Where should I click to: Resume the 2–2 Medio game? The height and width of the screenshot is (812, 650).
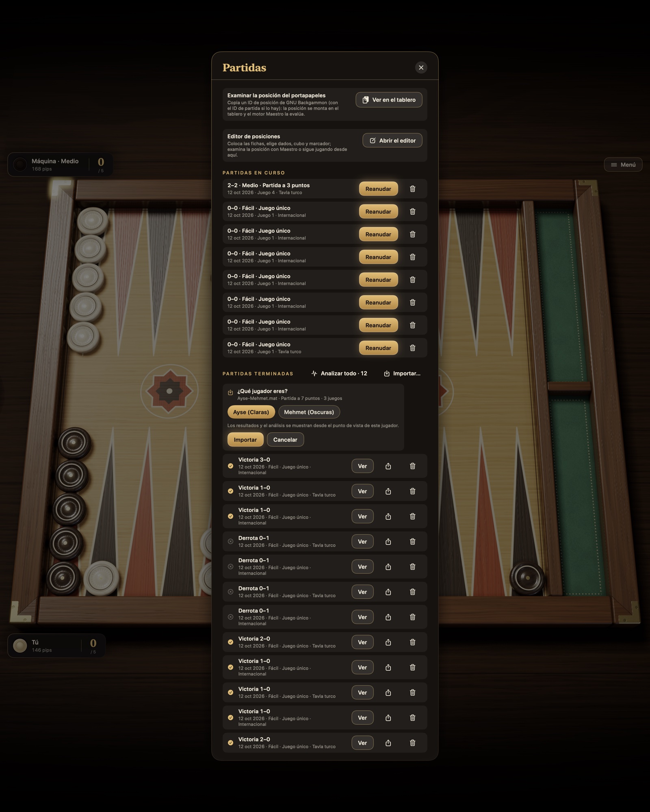(x=378, y=189)
